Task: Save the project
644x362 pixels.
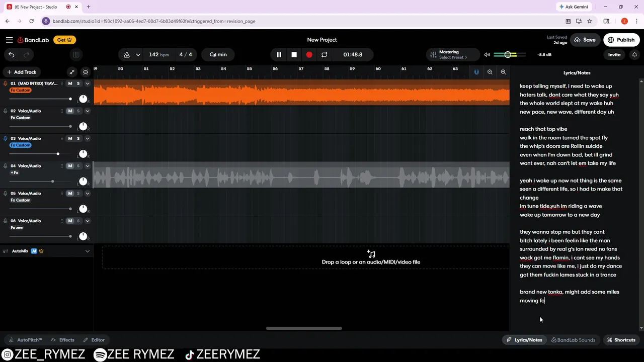Action: [585, 40]
